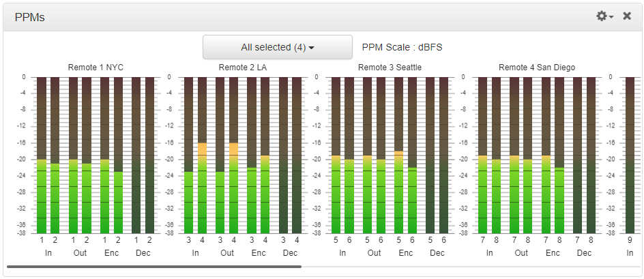The width and height of the screenshot is (644, 279).
Task: Open the PPMs panel gear settings menu
Action: [x=604, y=16]
